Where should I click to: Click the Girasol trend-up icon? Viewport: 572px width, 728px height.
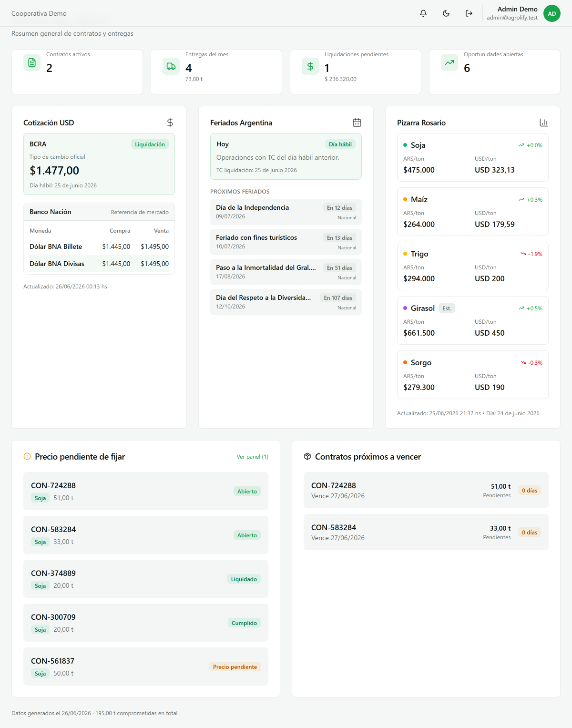521,308
